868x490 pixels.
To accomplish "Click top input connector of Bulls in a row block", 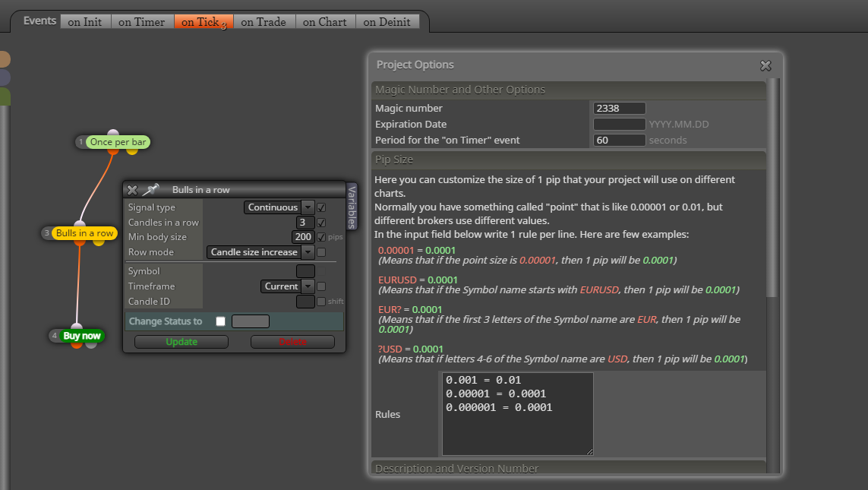I will [80, 224].
